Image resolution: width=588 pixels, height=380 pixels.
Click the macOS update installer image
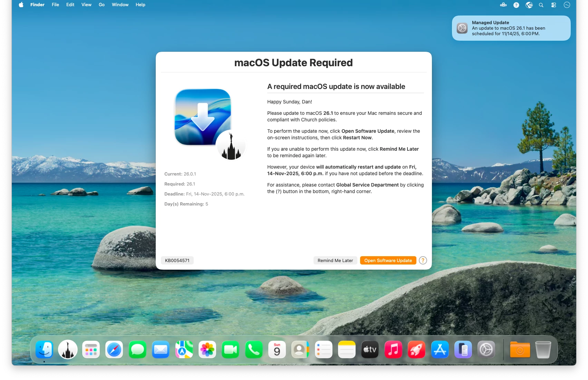(x=203, y=117)
